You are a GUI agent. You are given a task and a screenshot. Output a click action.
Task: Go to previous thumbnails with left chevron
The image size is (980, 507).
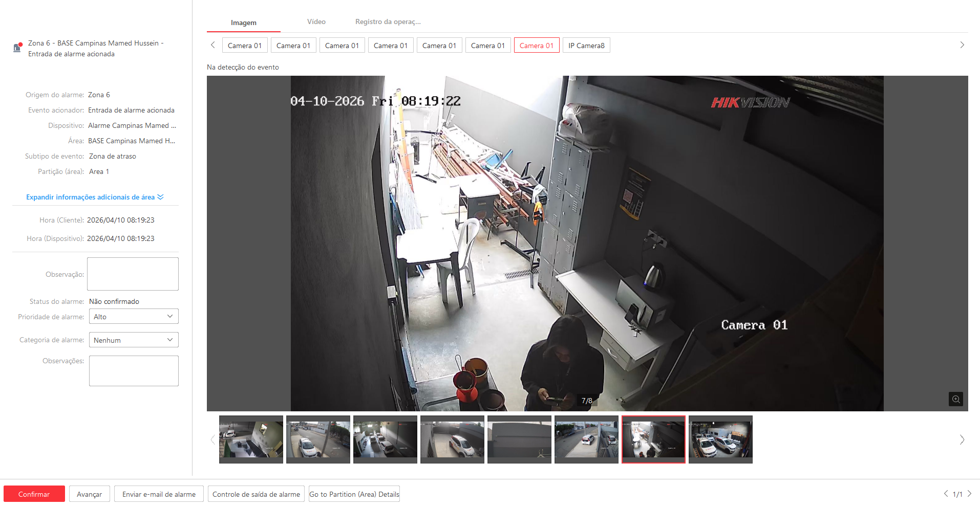[x=212, y=439]
